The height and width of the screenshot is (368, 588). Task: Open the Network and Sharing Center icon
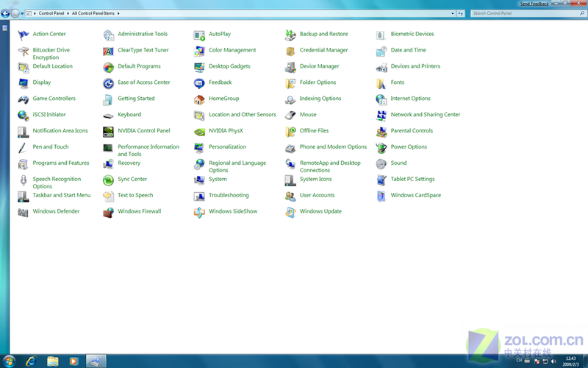point(381,116)
